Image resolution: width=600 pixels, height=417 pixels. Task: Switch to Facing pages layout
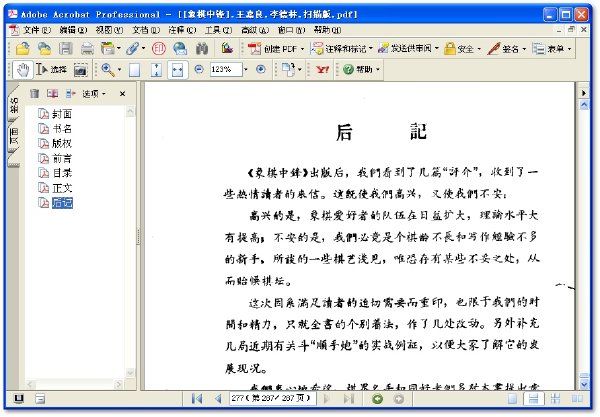(x=577, y=399)
